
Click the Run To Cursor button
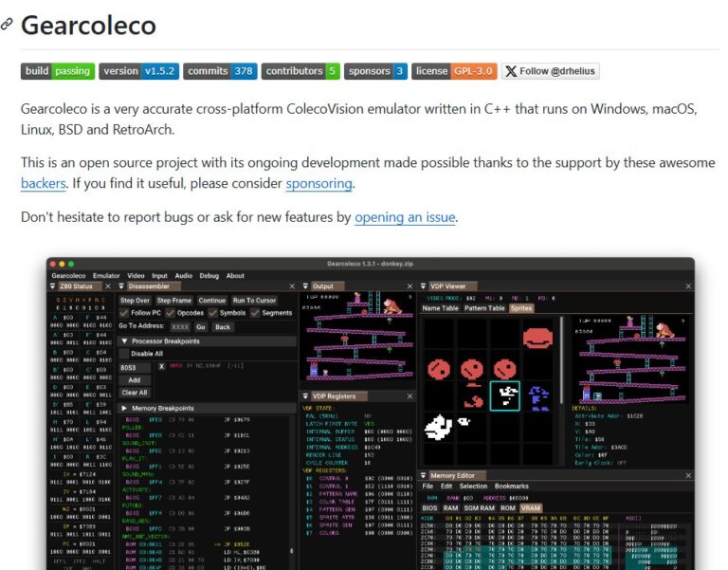[x=254, y=301]
